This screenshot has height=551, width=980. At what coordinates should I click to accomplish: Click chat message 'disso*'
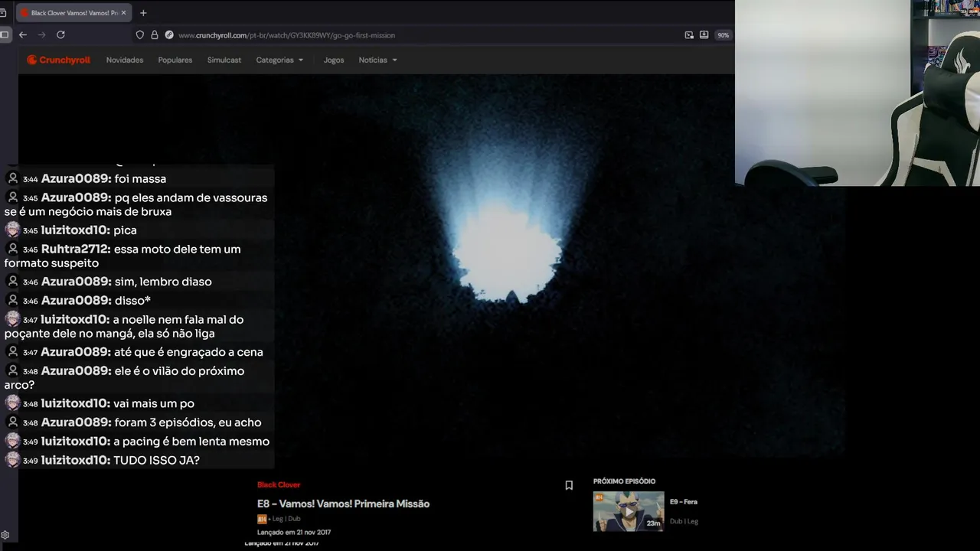coord(132,300)
